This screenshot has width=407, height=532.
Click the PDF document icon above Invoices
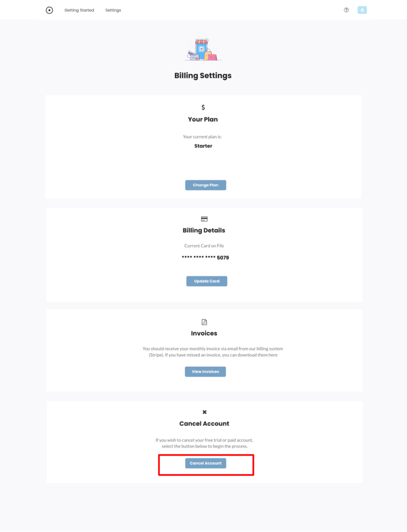tap(204, 322)
